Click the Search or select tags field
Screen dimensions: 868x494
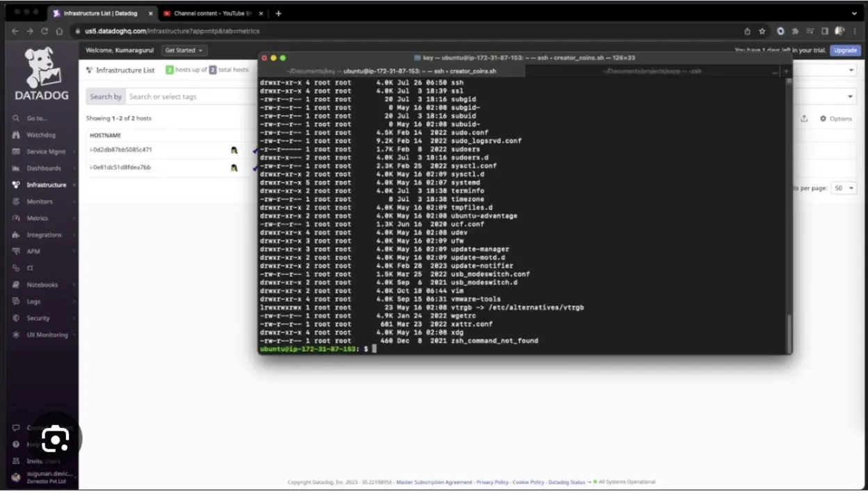[192, 97]
